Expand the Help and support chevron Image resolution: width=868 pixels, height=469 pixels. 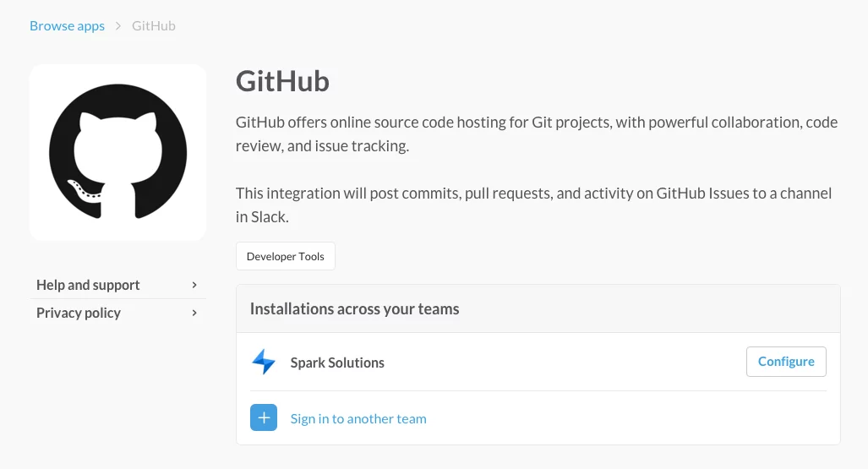(194, 285)
